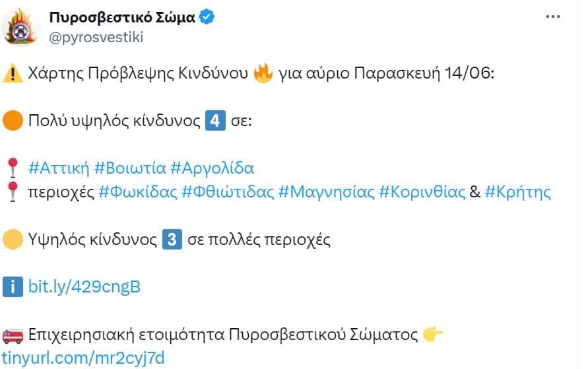Click the blue number 3 keycap emoji
The image size is (588, 369).
point(172,239)
